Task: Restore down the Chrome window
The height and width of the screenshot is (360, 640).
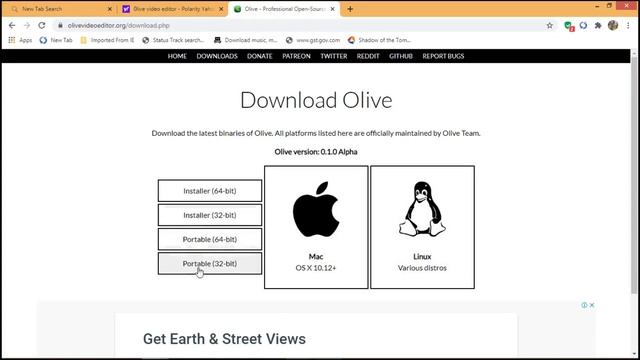Action: pos(609,6)
